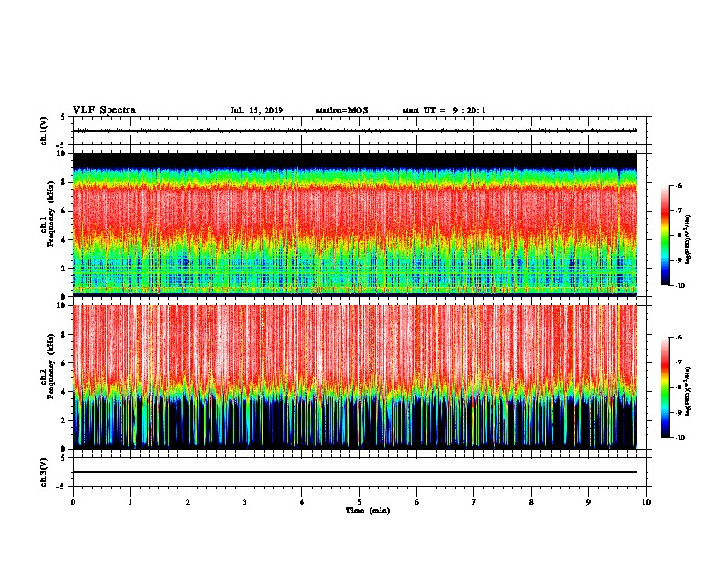Click the "10" kHz tick on ch.1 frequency axis
This screenshot has height=563, width=728.
pos(62,154)
